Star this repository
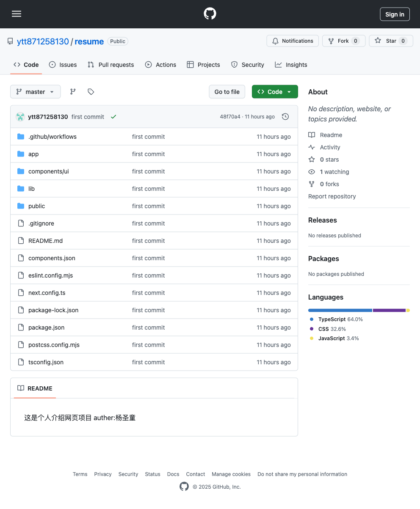Screen dimensions: 420x509 (x=391, y=41)
